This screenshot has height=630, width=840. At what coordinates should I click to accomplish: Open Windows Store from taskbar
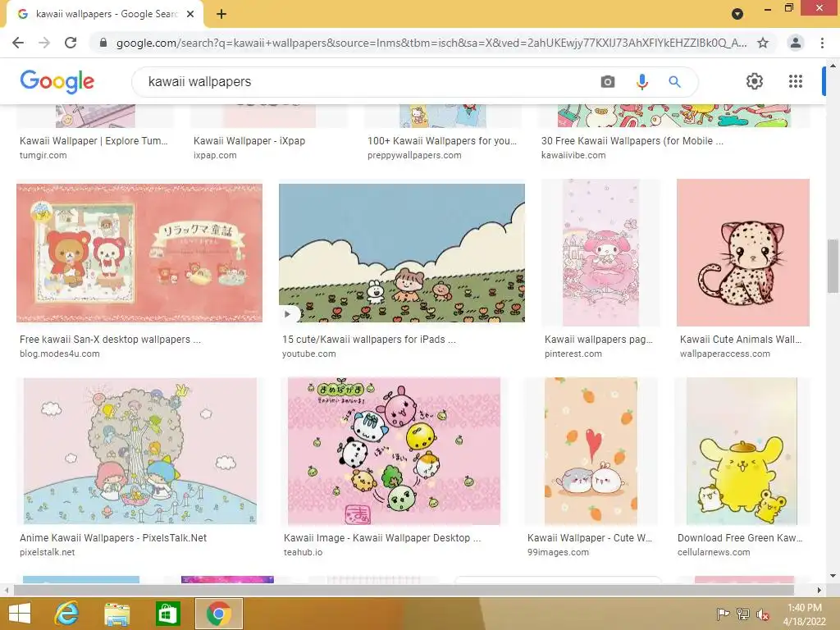[167, 613]
